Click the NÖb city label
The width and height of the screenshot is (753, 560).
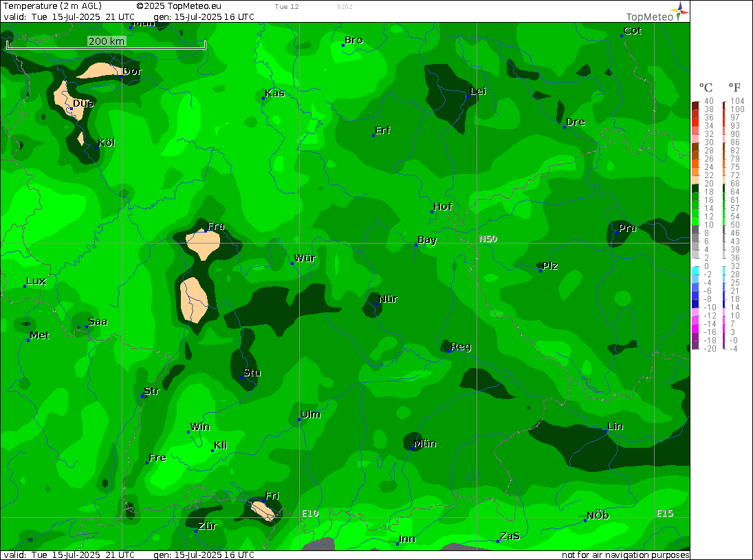tap(598, 515)
